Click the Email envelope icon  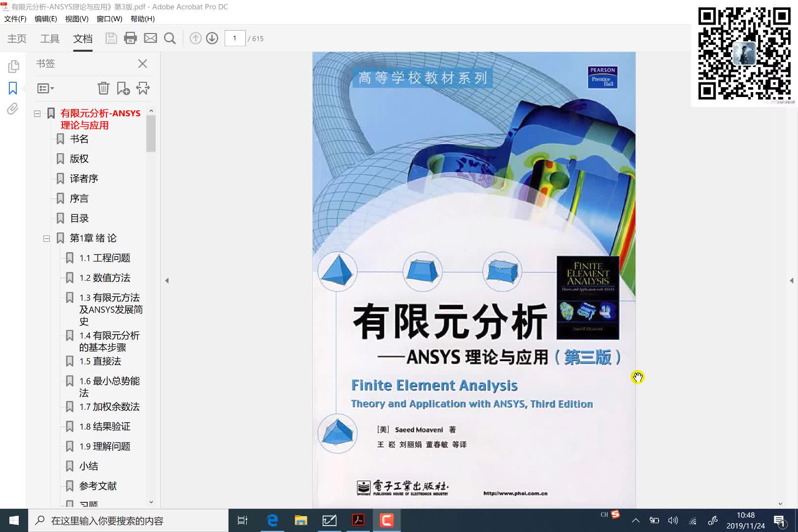tap(150, 38)
